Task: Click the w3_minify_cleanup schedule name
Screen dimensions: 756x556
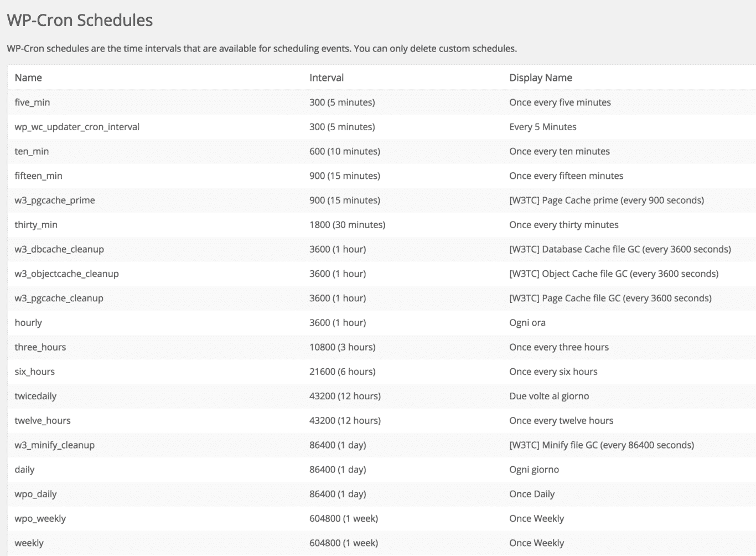Action: [x=54, y=445]
